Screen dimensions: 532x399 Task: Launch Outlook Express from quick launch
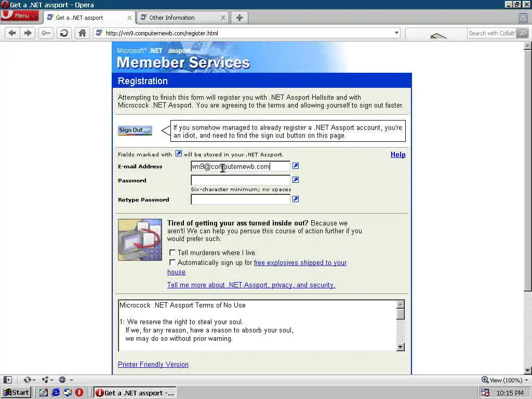pos(68,393)
